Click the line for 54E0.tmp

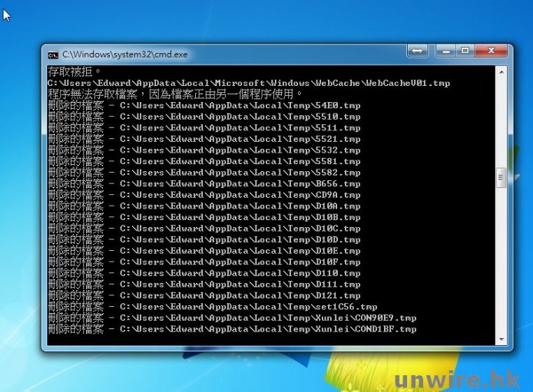pos(204,105)
